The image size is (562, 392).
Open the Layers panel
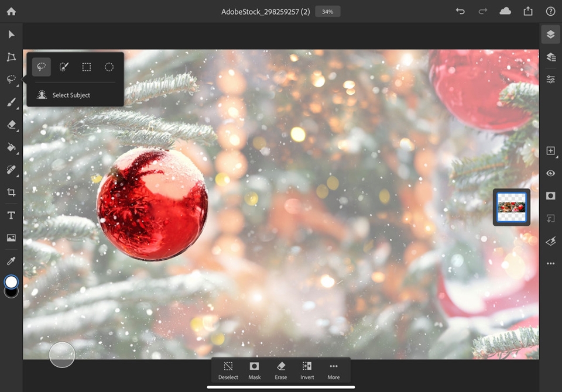coord(550,34)
